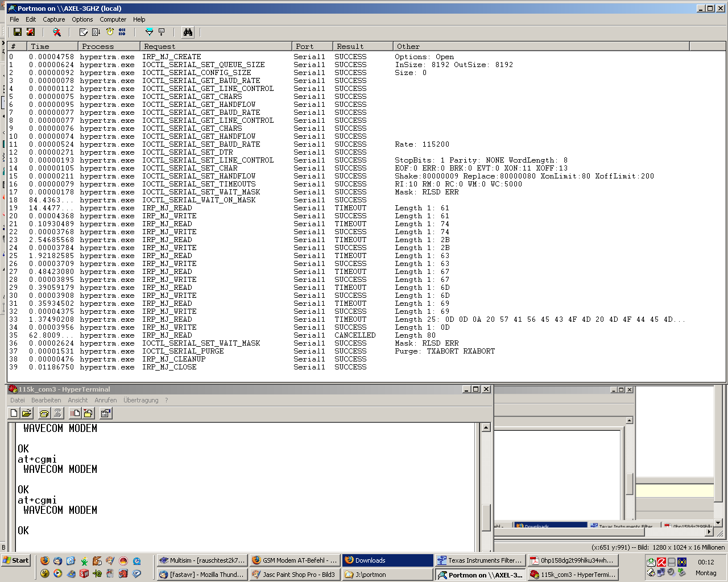Click the Result column header
The image size is (728, 582).
[363, 46]
